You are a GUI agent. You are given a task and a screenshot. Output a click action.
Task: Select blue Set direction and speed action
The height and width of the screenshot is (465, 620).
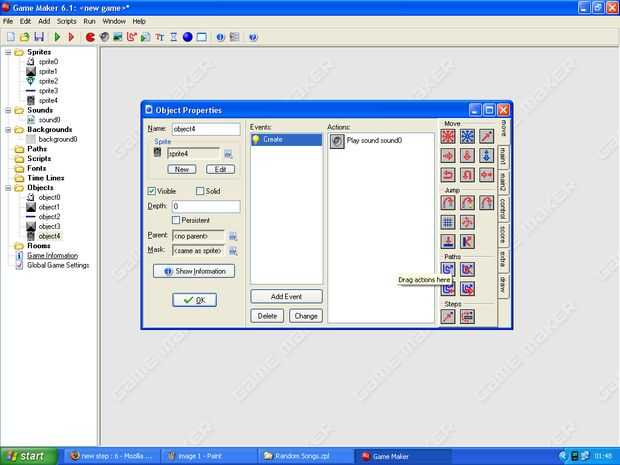coord(467,136)
